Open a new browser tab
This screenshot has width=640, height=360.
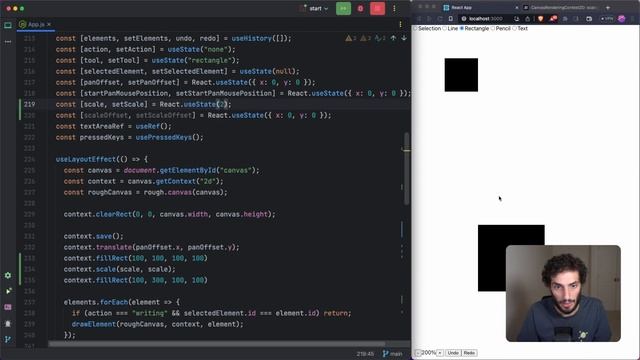(608, 7)
